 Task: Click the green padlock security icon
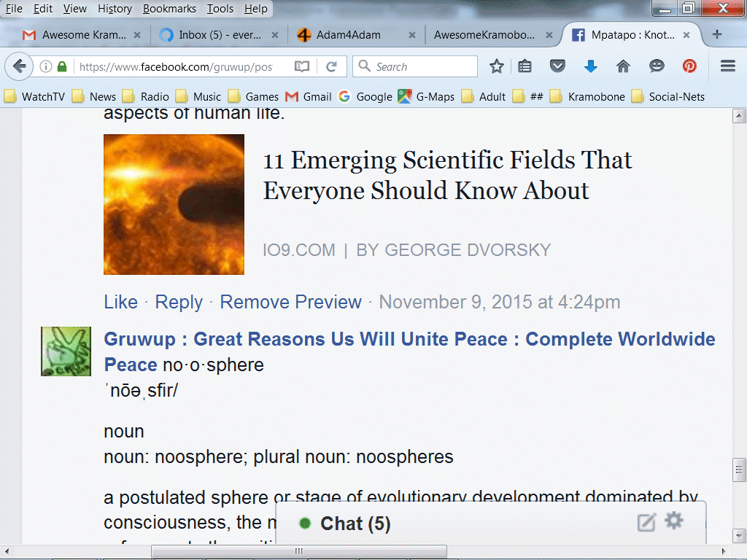[x=62, y=66]
